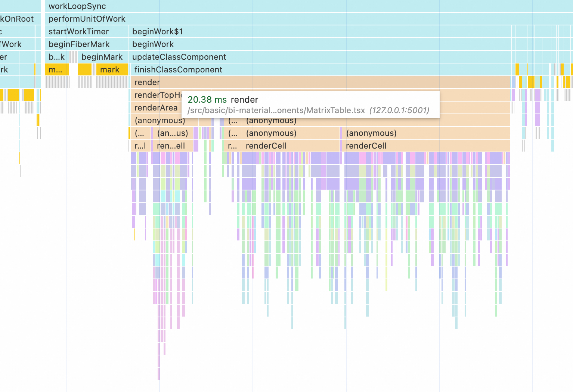The height and width of the screenshot is (392, 573).
Task: Click the rightmost renderCell bar
Action: (x=426, y=146)
